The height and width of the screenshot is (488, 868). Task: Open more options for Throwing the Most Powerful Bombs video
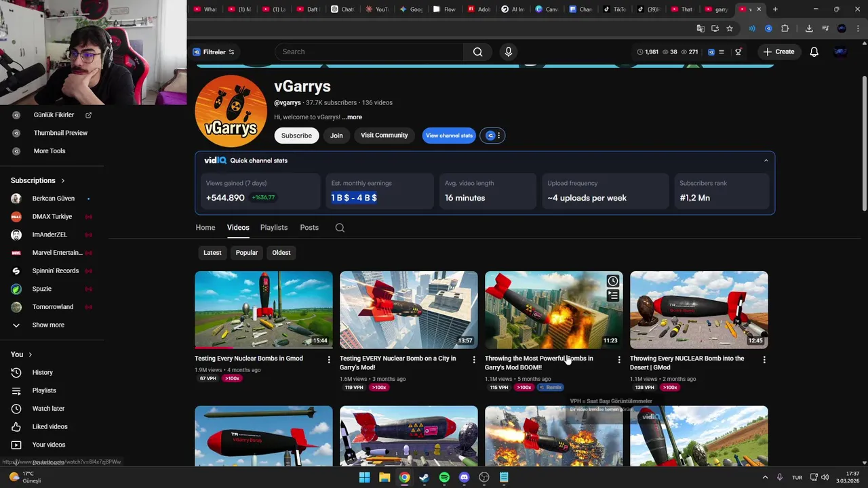coord(618,360)
